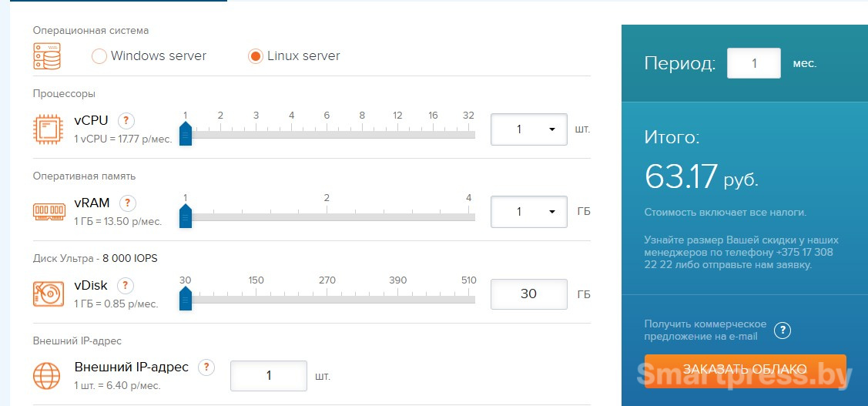Click the 4 mark on vRAM scale

pyautogui.click(x=468, y=198)
